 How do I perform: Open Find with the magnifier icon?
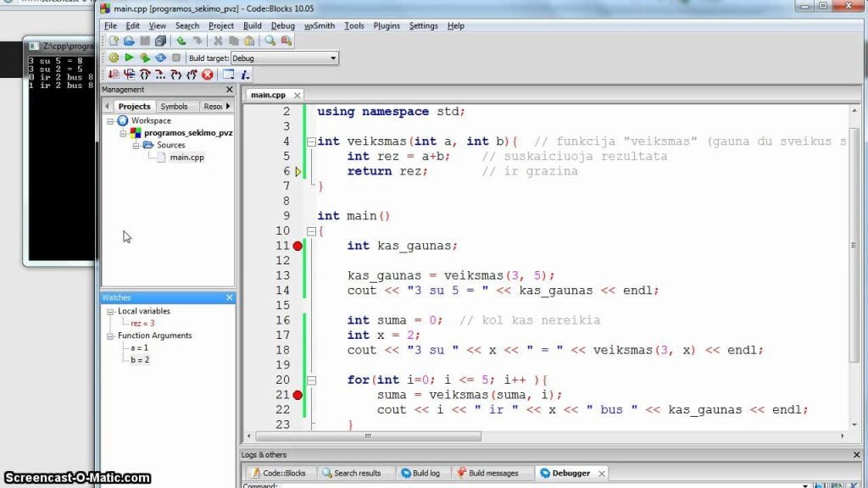(270, 41)
